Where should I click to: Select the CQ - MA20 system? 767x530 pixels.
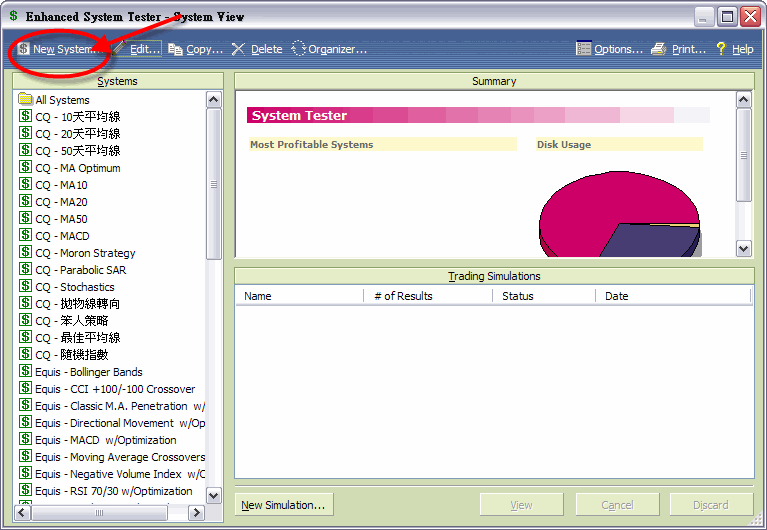(53, 202)
